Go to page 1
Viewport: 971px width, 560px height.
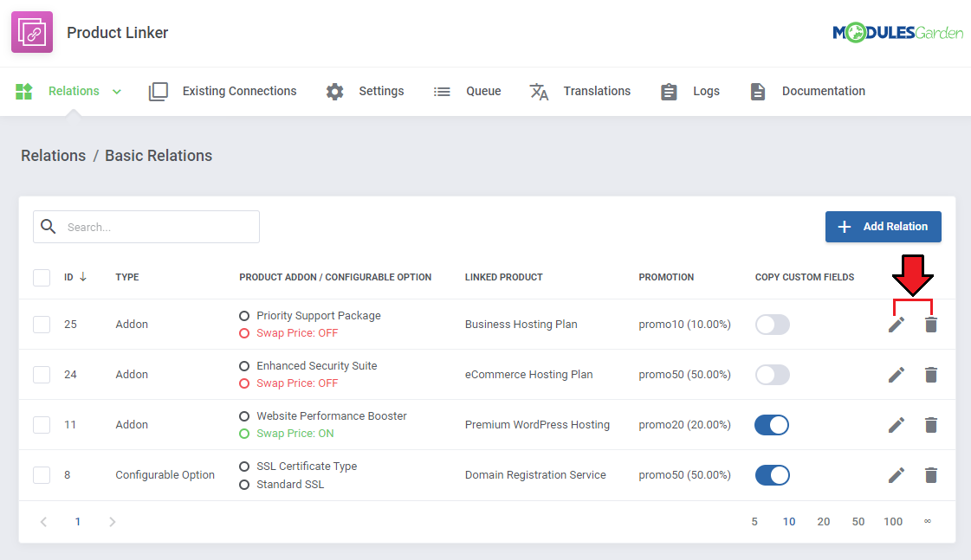point(77,522)
